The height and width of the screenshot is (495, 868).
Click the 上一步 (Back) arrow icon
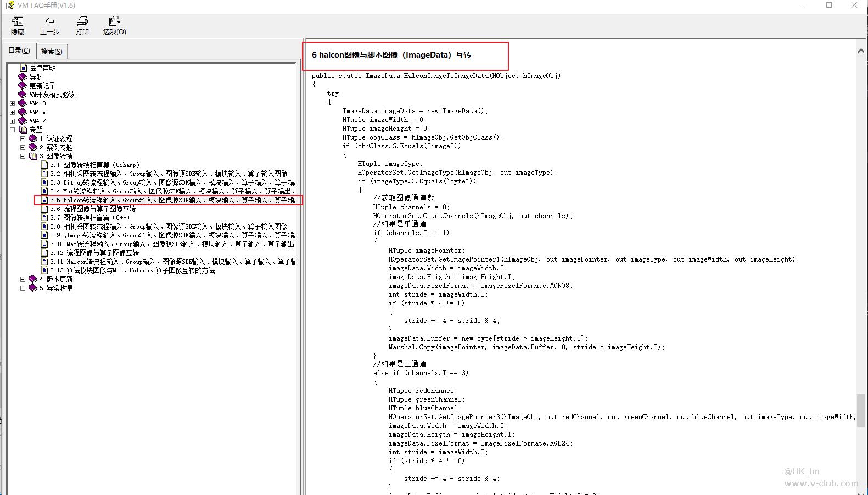click(49, 21)
